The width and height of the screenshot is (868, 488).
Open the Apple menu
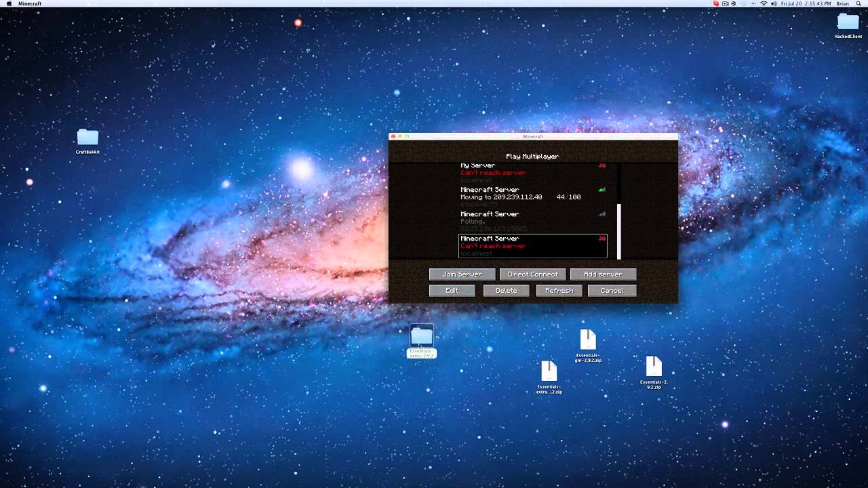[9, 3]
